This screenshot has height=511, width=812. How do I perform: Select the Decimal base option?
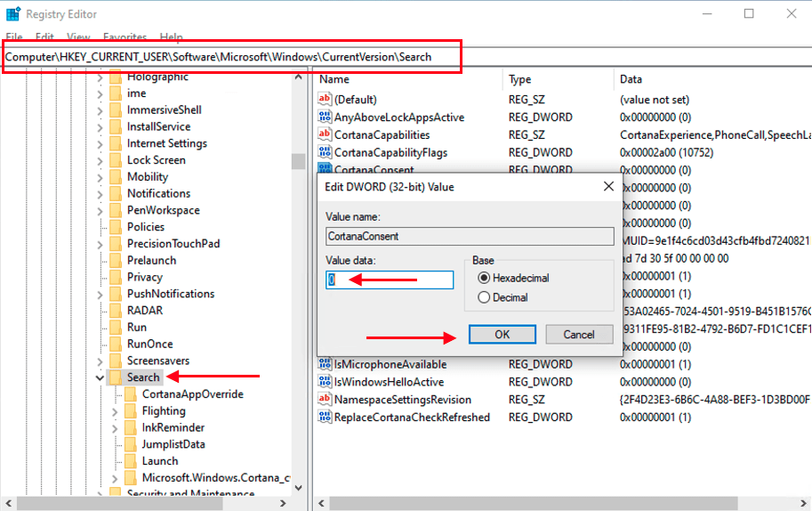(x=485, y=297)
